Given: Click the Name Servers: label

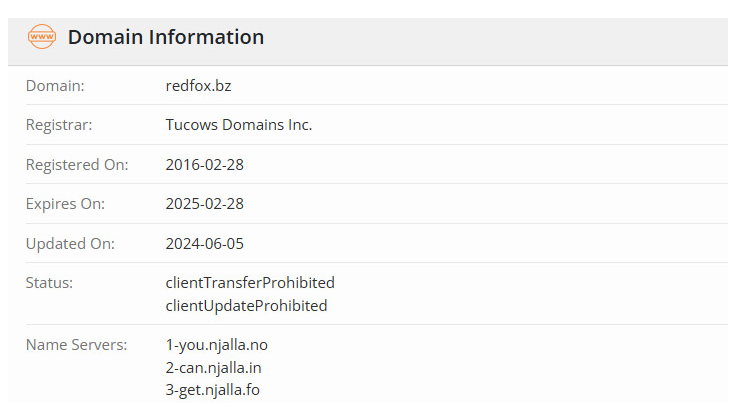Looking at the screenshot, I should tap(76, 345).
